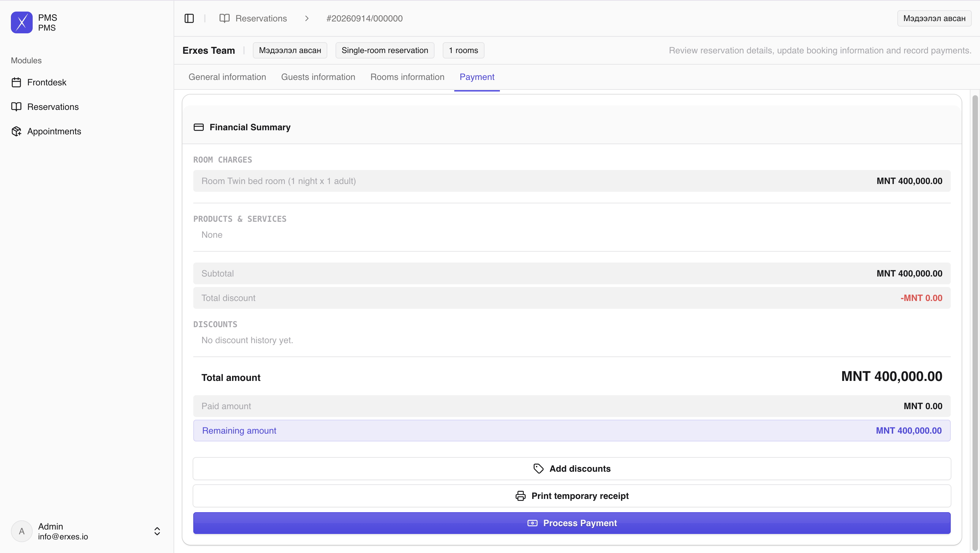Switch to Guests information tab

(x=318, y=77)
